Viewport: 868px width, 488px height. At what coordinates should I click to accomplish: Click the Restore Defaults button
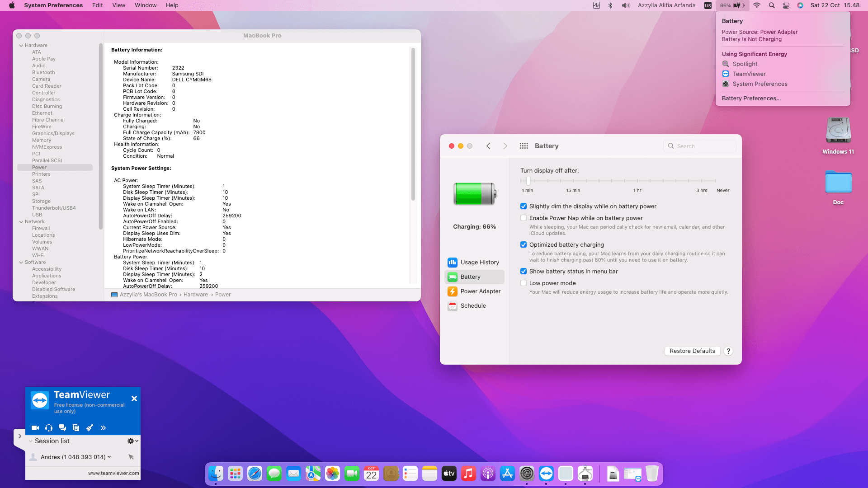(x=692, y=351)
